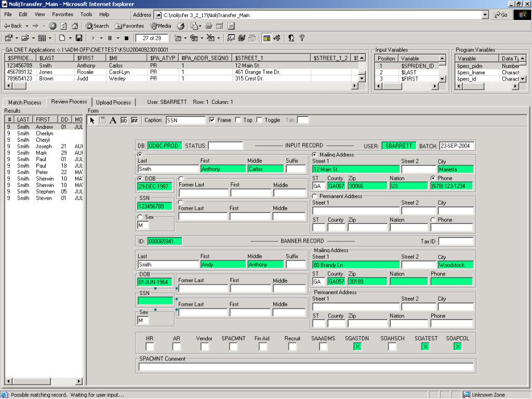Viewport: 532px width, 399px height.
Task: Open the Tools menu
Action: point(86,14)
